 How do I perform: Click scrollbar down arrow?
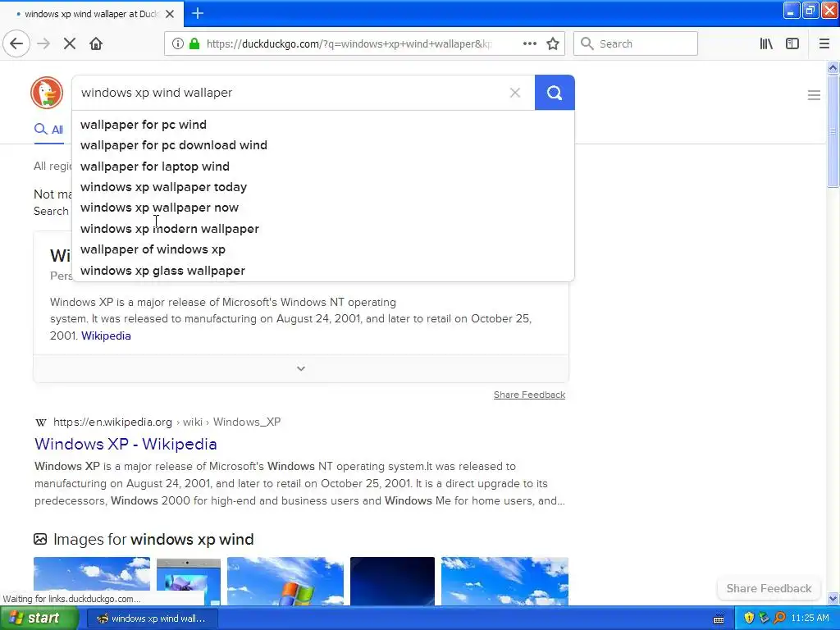pyautogui.click(x=833, y=599)
